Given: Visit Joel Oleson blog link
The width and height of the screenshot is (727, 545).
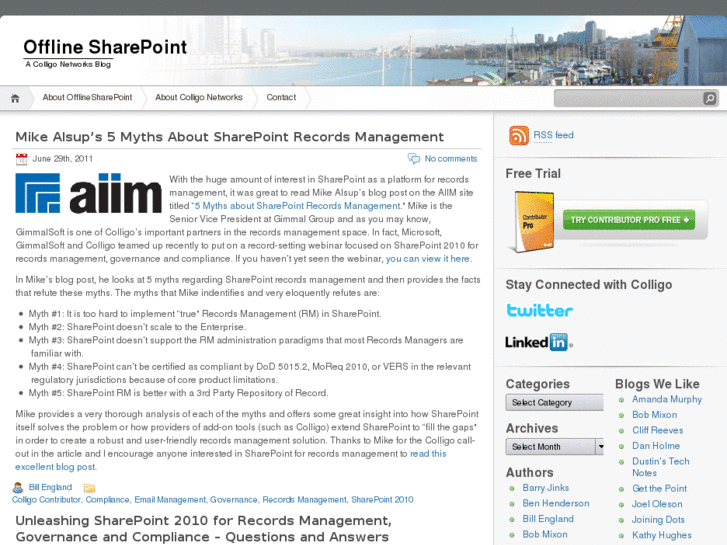Looking at the screenshot, I should click(x=657, y=504).
